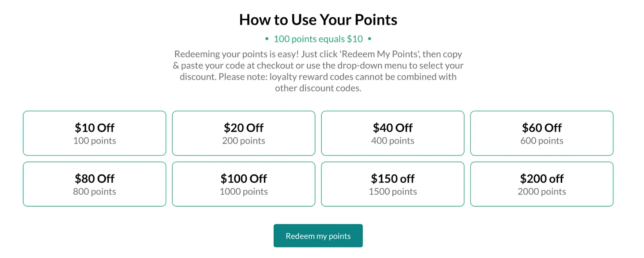The image size is (644, 258).
Task: Select the $10 Off reward card
Action: [95, 133]
